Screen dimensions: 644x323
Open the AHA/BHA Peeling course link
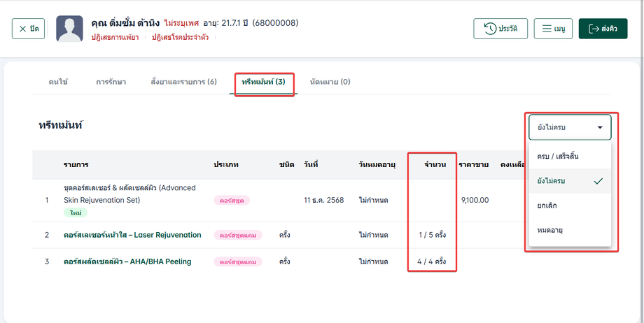(x=127, y=261)
